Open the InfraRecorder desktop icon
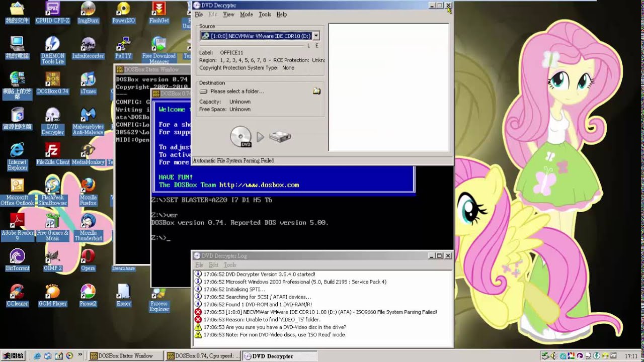 88,48
